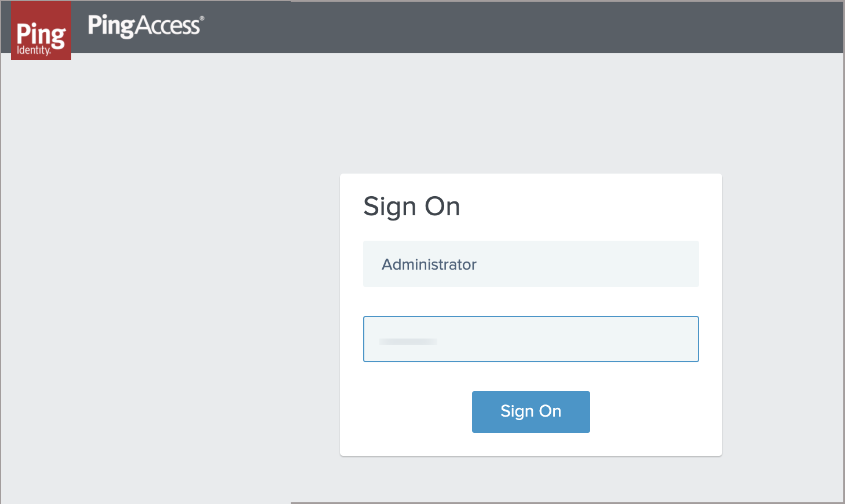Click the "Sign On" heading text
The image size is (845, 504).
(x=411, y=207)
